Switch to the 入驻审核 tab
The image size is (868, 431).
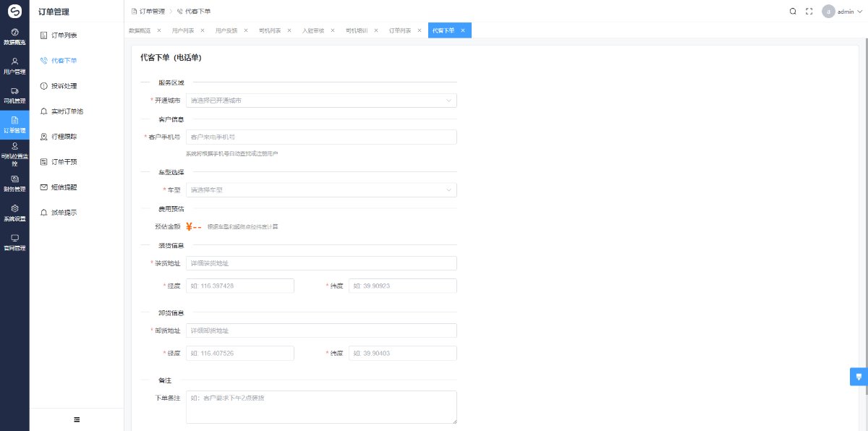(x=314, y=30)
